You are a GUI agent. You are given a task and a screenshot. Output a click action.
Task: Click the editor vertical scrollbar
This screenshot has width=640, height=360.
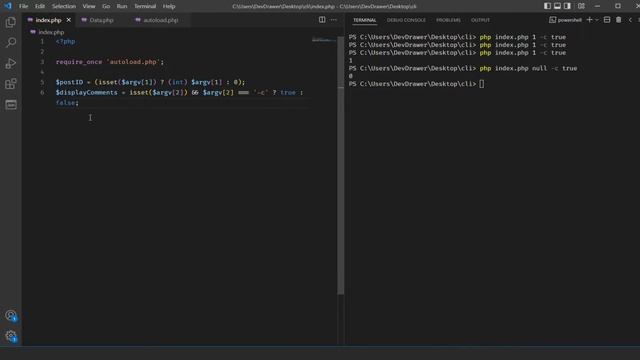coord(340,165)
